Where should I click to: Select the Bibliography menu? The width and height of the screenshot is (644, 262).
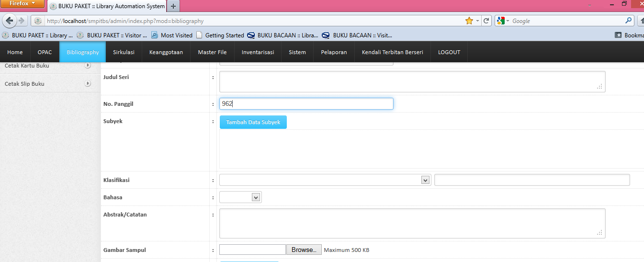pos(83,52)
